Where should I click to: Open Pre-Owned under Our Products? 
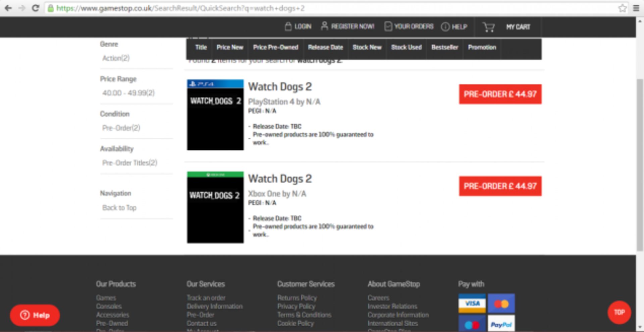coord(112,323)
